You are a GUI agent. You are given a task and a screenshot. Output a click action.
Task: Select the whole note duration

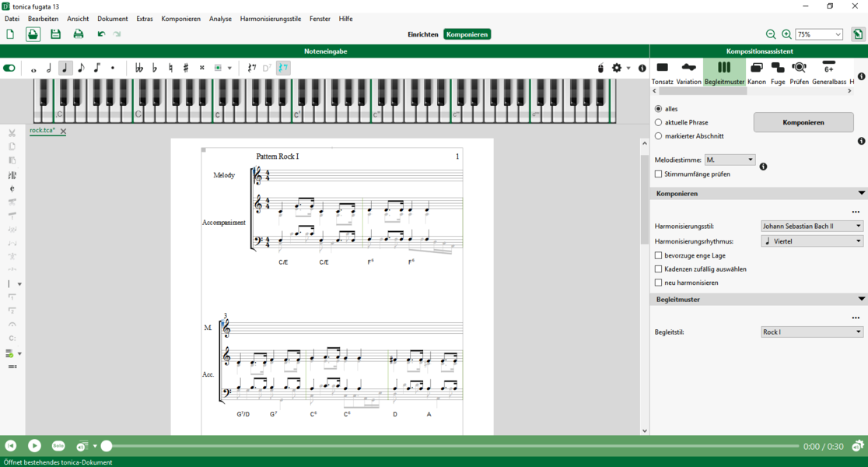coord(33,68)
